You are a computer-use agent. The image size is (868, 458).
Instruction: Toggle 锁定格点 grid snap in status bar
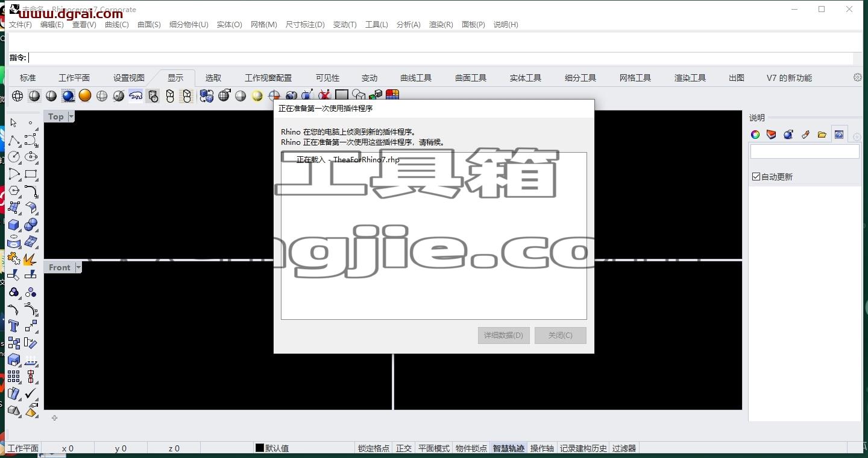tap(374, 448)
